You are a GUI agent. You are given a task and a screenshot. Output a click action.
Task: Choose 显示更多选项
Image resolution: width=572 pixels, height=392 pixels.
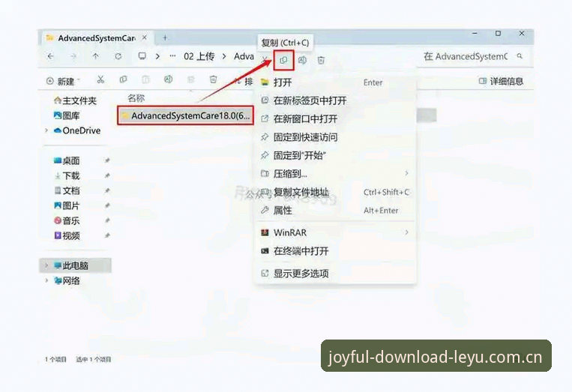[335, 273]
